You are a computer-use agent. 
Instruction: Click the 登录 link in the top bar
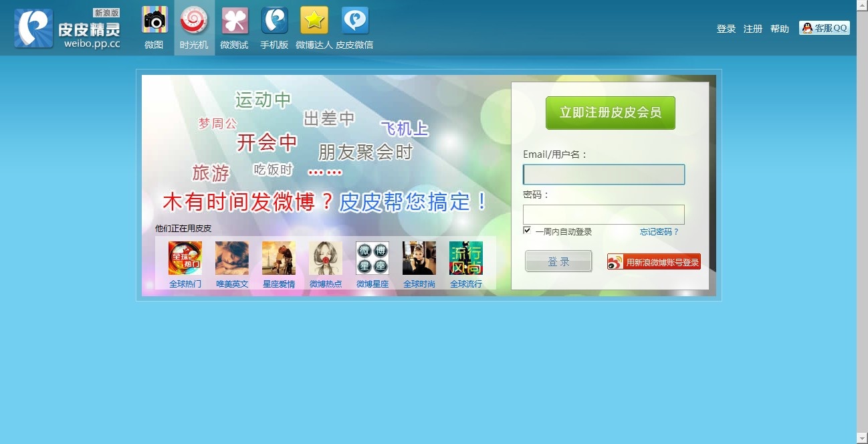pyautogui.click(x=726, y=29)
